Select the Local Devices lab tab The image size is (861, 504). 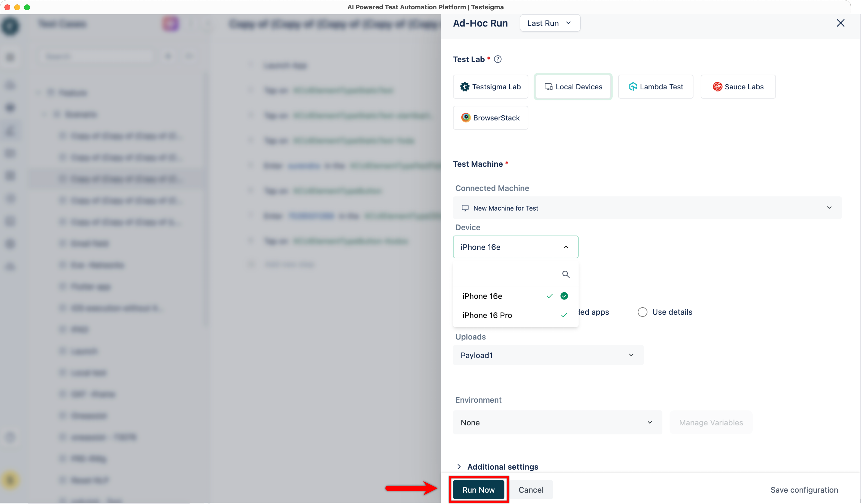(x=573, y=87)
